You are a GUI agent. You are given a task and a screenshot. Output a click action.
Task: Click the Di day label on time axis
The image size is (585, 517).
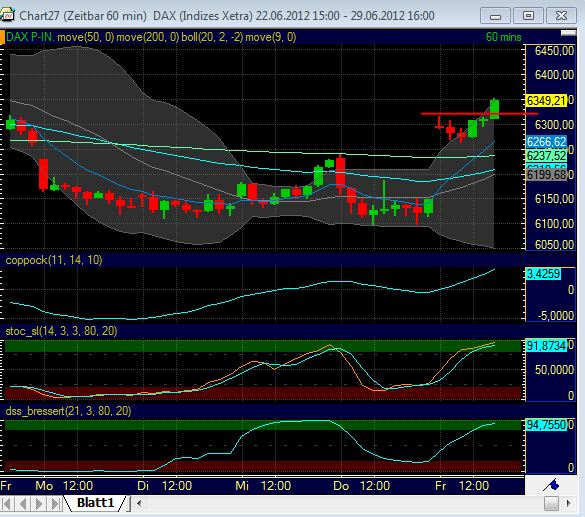pos(143,486)
